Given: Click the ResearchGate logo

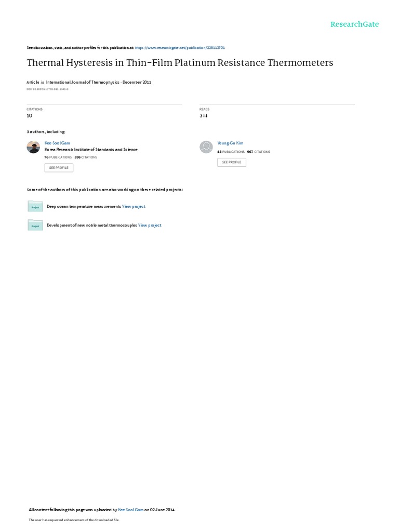Looking at the screenshot, I should click(354, 24).
